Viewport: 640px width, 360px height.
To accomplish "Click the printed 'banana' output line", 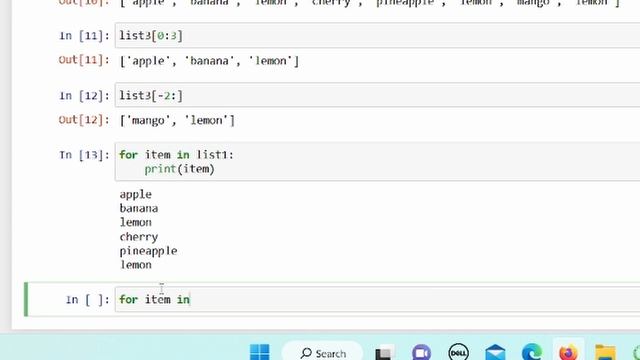I will (139, 208).
